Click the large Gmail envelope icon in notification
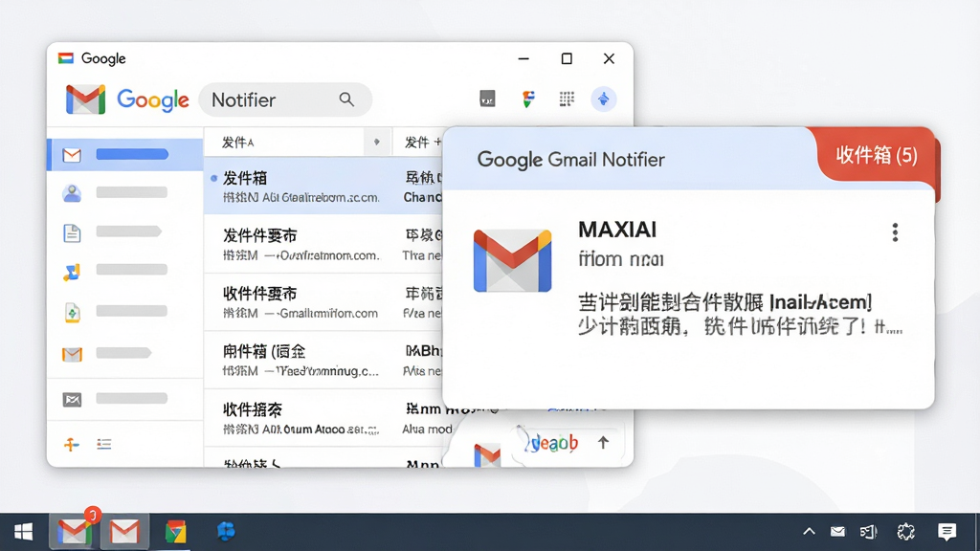This screenshot has height=551, width=980. click(513, 260)
